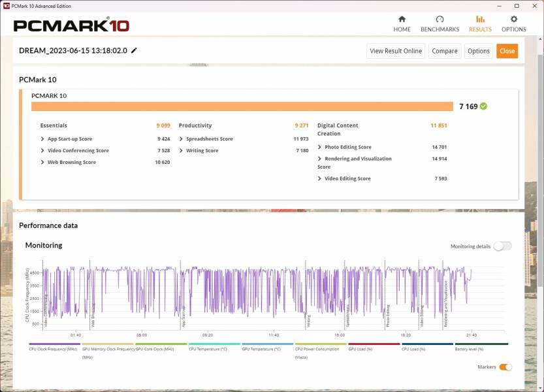Turn off the Markers switch

point(505,367)
